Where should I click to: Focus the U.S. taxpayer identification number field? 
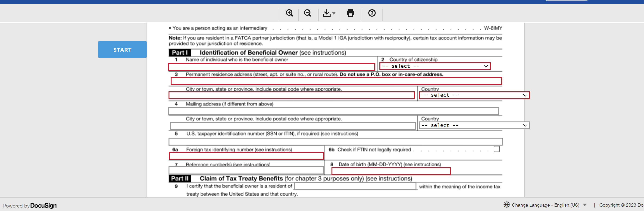click(335, 142)
